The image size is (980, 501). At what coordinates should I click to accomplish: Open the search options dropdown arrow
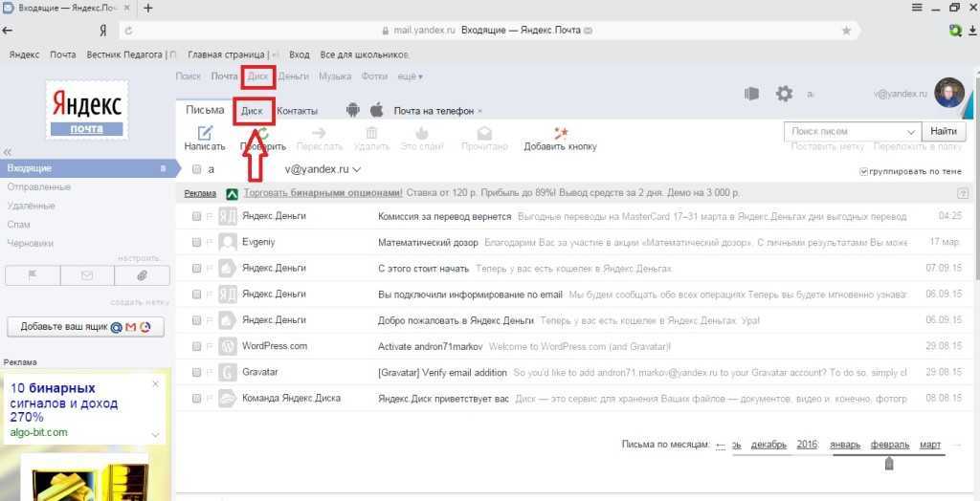(911, 131)
